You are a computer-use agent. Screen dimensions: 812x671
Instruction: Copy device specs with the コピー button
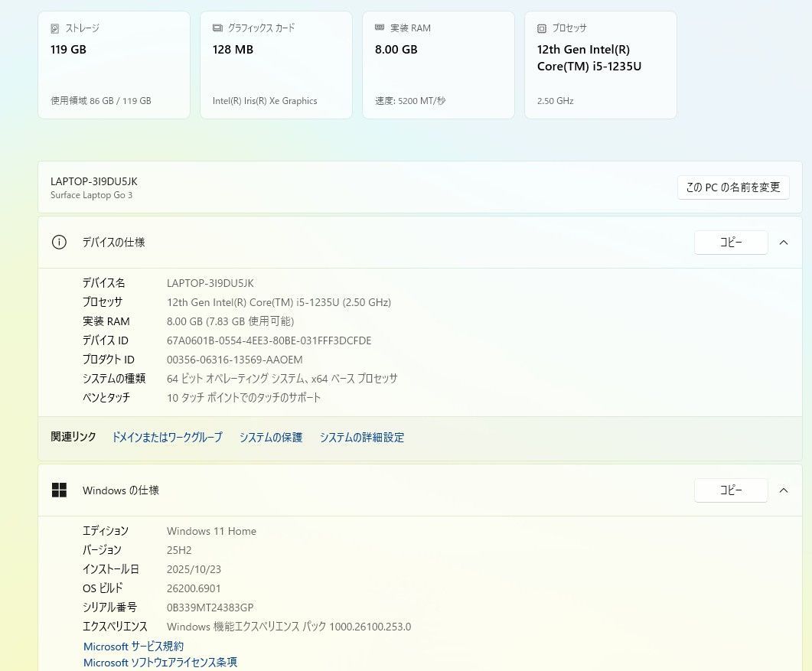730,243
